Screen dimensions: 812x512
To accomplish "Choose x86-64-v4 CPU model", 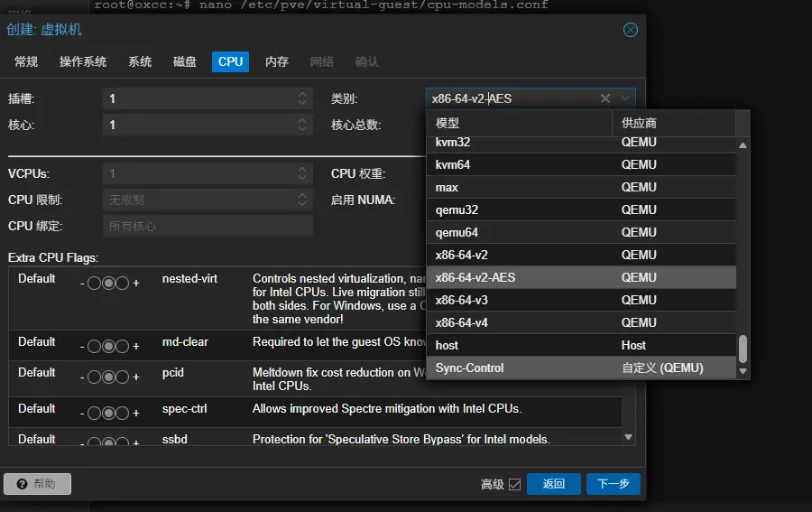I will 581,322.
